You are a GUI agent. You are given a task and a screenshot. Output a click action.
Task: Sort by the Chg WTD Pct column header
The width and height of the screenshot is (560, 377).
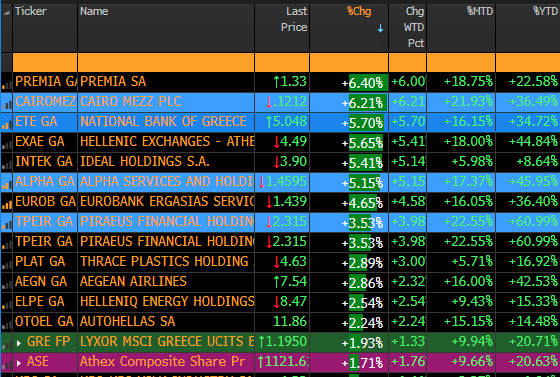pos(408,28)
